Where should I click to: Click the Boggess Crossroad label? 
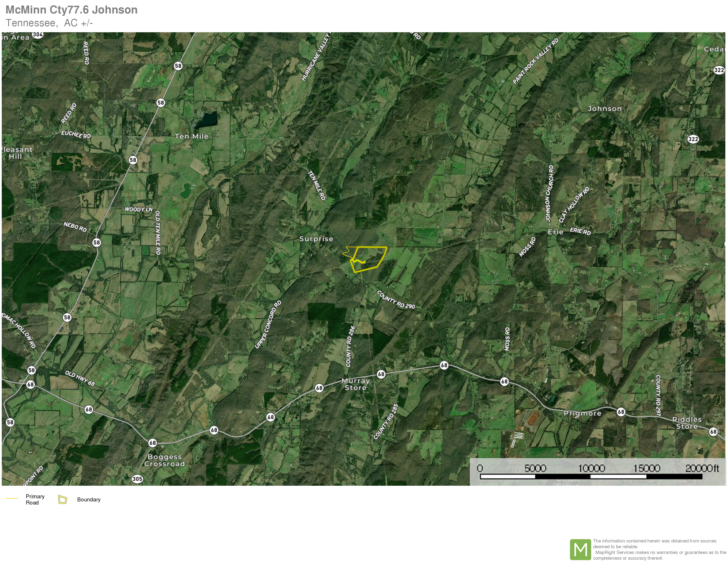coord(164,460)
